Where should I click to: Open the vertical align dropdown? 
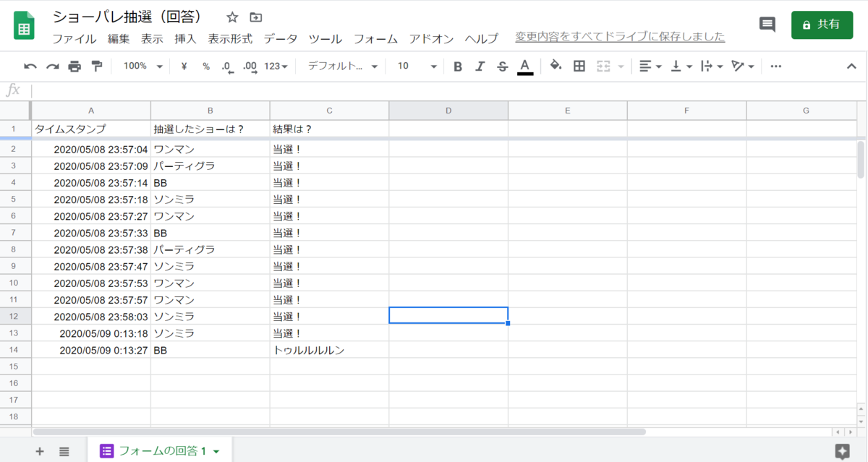tap(681, 67)
